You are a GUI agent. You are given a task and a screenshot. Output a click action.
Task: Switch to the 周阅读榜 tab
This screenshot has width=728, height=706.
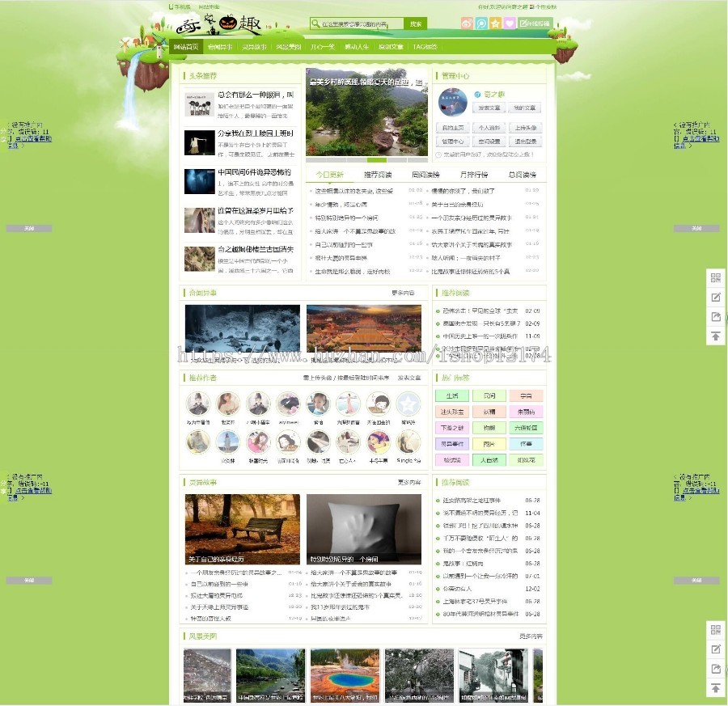425,175
